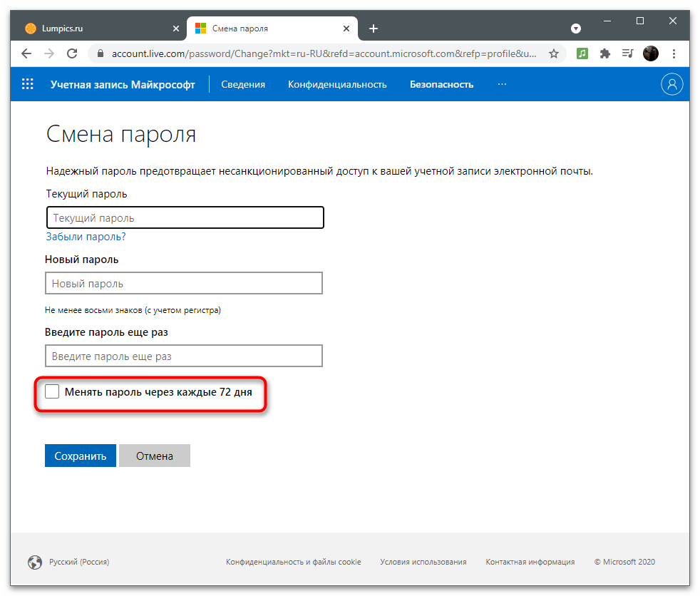Image resolution: width=700 pixels, height=596 pixels.
Task: Select the Смена пароля browser tab
Action: (272, 29)
